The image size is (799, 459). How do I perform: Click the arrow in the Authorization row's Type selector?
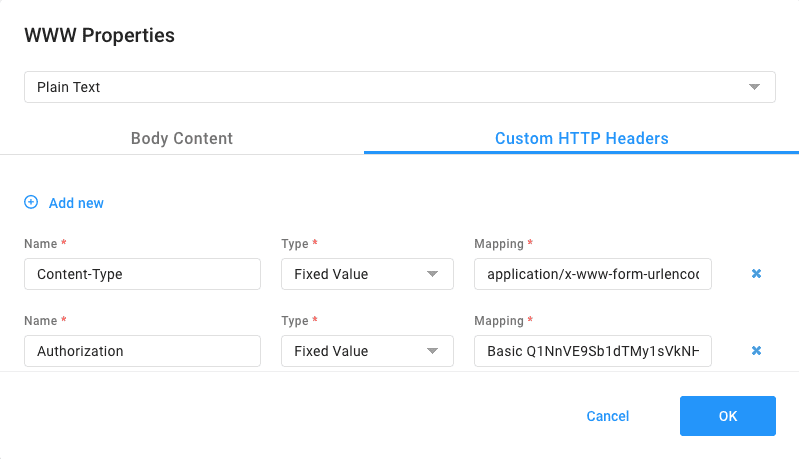pos(433,352)
